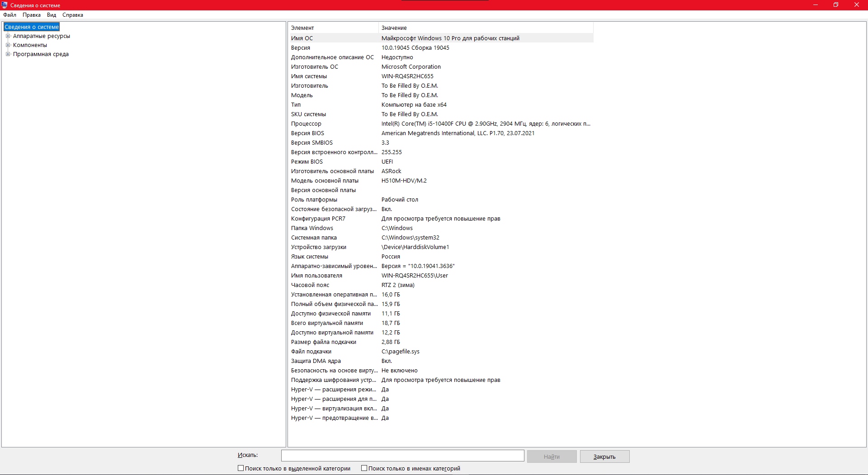The height and width of the screenshot is (475, 868).
Task: Open the Справка menu
Action: click(x=73, y=15)
